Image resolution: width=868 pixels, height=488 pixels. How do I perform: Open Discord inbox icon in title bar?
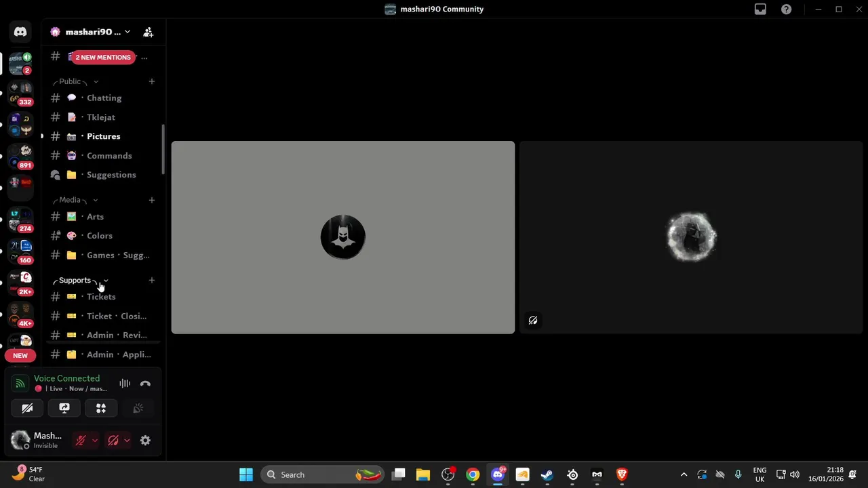click(x=760, y=9)
